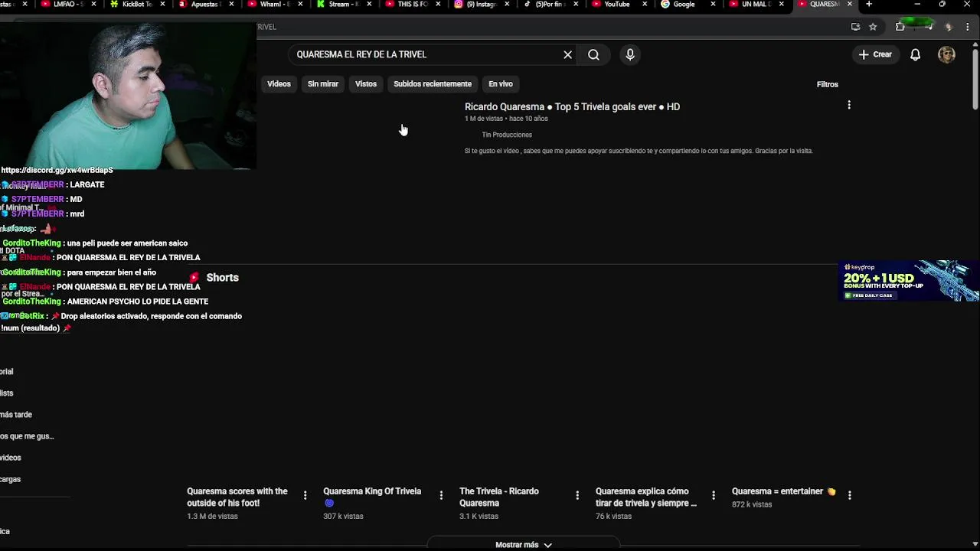Click chat message AMERICAN PSYCHO LO PIDE LA GENTE

pyautogui.click(x=138, y=302)
